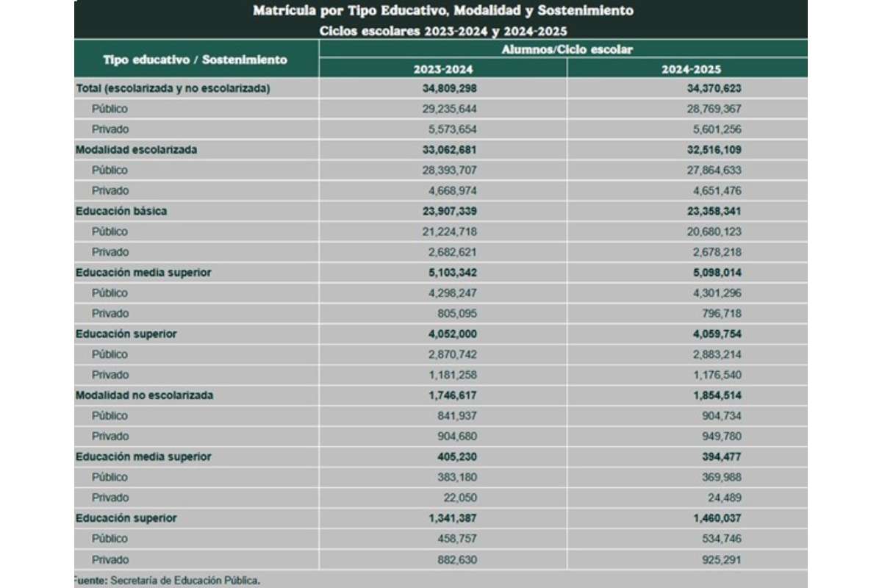Image resolution: width=882 pixels, height=588 pixels.
Task: Click the 'Ciclos escolares 2023-2024 y 2024-2025' subtitle
Action: (442, 31)
